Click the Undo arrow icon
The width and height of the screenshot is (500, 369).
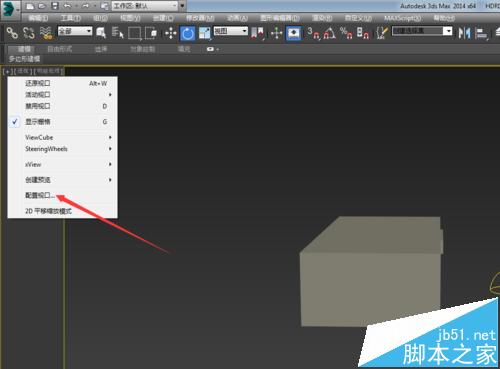(x=67, y=6)
